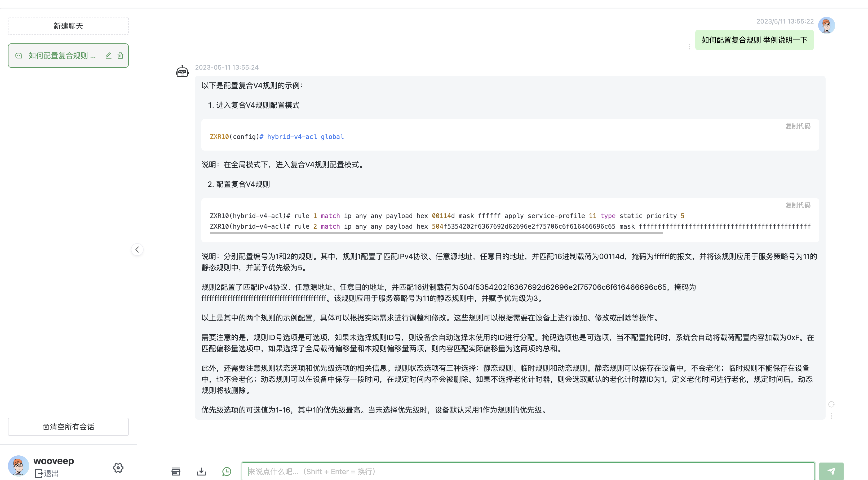
Task: Click the code block horizontal scrollbar
Action: pos(436,233)
